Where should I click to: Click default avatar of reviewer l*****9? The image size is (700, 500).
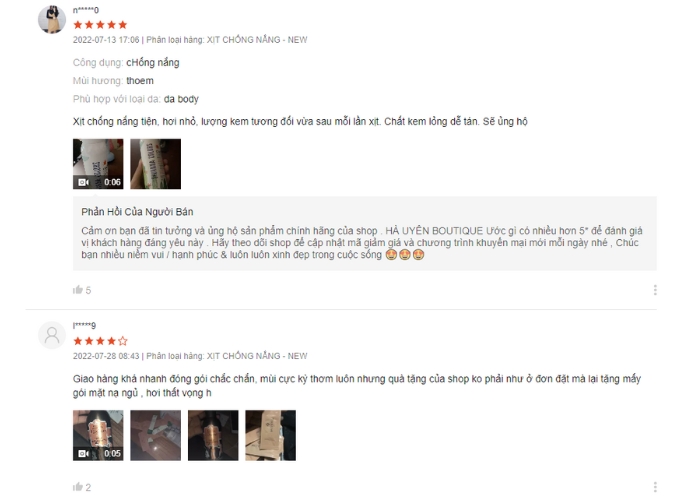click(x=52, y=335)
